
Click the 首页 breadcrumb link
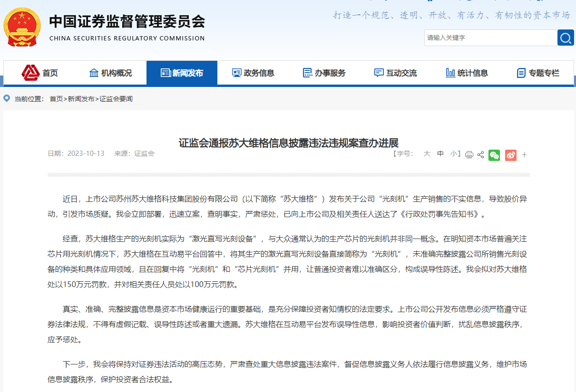click(56, 99)
